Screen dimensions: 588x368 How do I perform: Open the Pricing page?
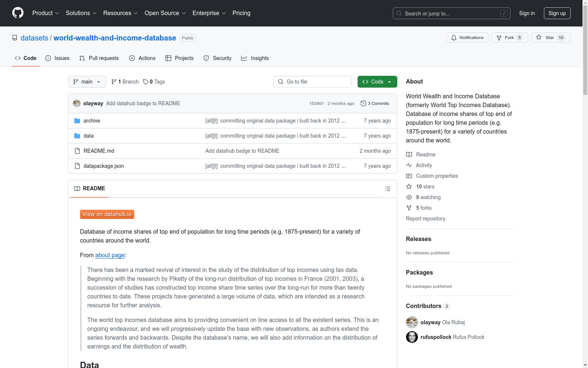(241, 13)
